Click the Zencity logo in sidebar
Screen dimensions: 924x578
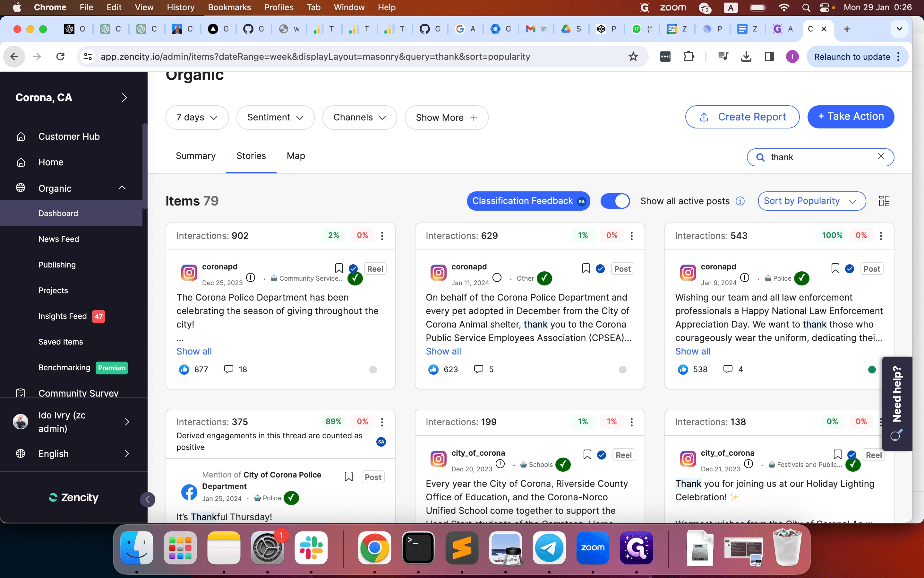click(74, 497)
